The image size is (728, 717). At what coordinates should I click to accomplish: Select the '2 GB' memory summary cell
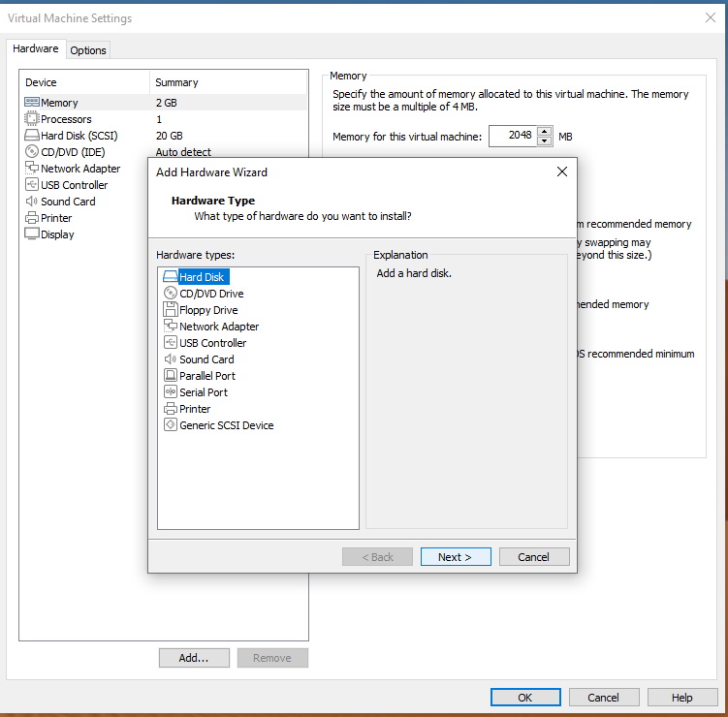pyautogui.click(x=166, y=103)
